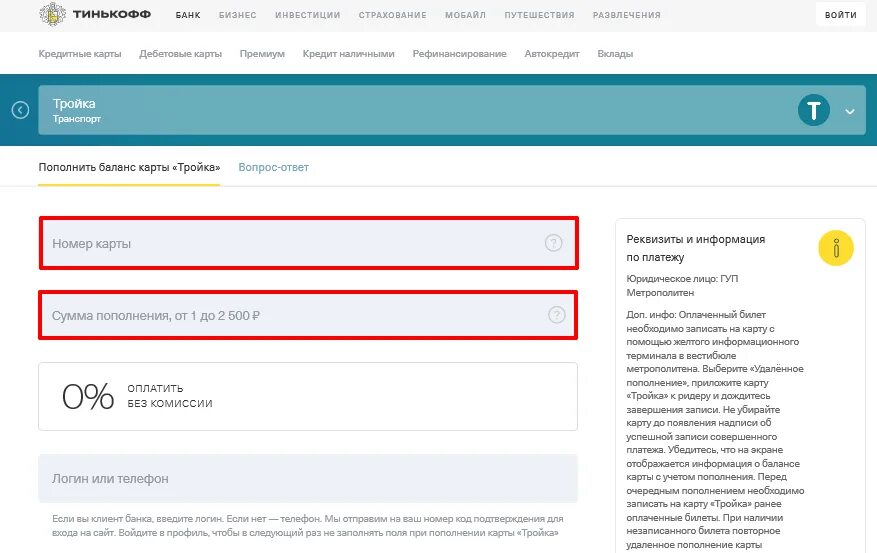
Task: Open Кредит наличными link
Action: 348,54
